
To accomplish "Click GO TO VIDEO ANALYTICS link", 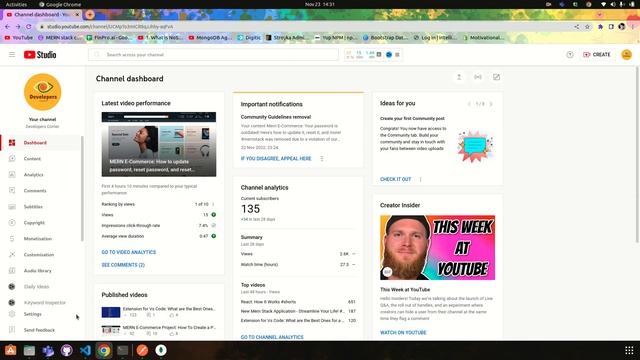I will coord(129,252).
